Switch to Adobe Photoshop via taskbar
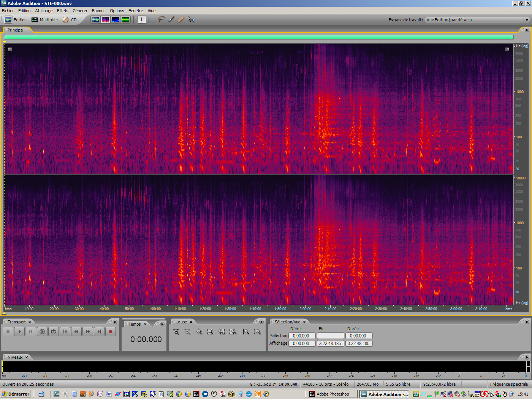 pos(332,394)
